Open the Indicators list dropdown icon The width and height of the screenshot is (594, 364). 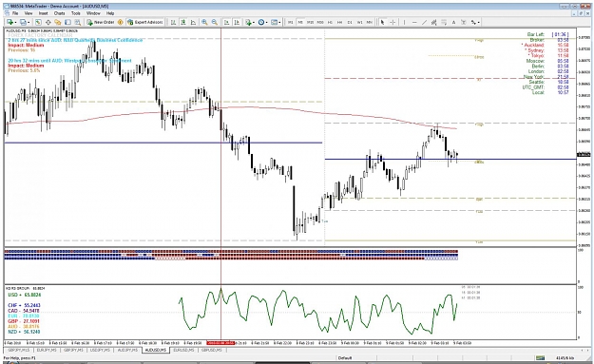(x=249, y=23)
